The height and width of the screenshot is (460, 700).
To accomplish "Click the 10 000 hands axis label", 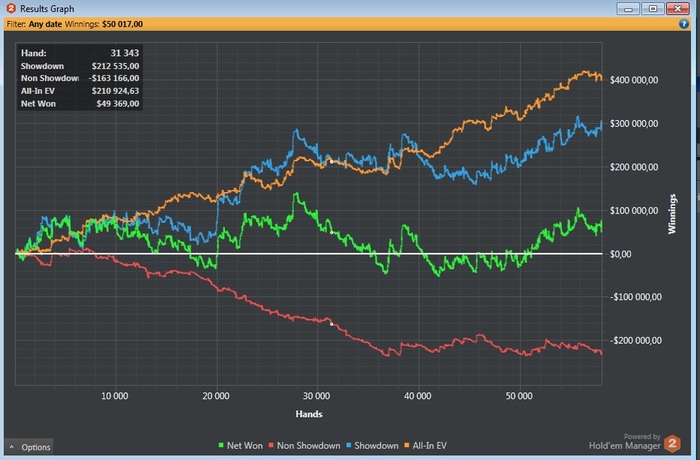I will tap(115, 396).
